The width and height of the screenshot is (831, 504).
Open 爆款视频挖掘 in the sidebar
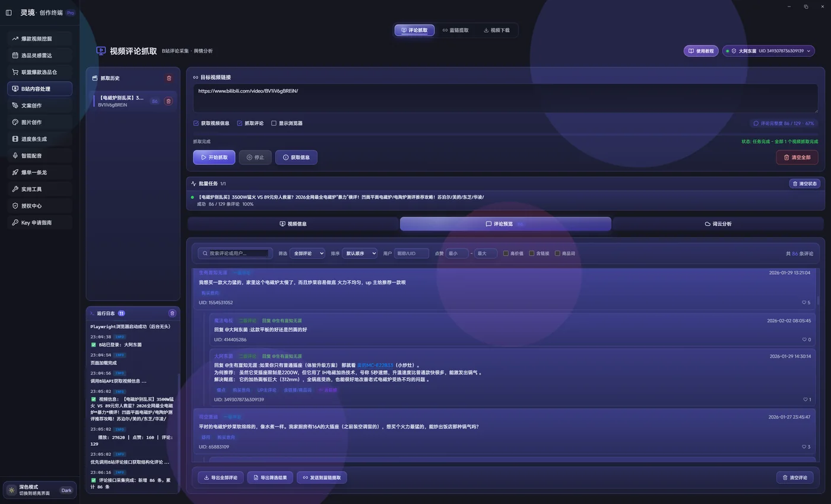40,39
